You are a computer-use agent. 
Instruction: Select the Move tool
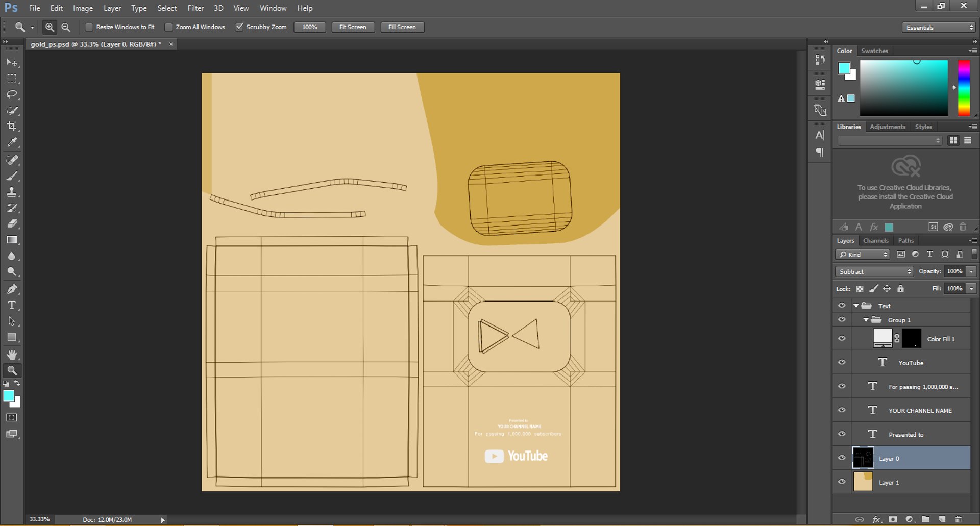click(12, 63)
